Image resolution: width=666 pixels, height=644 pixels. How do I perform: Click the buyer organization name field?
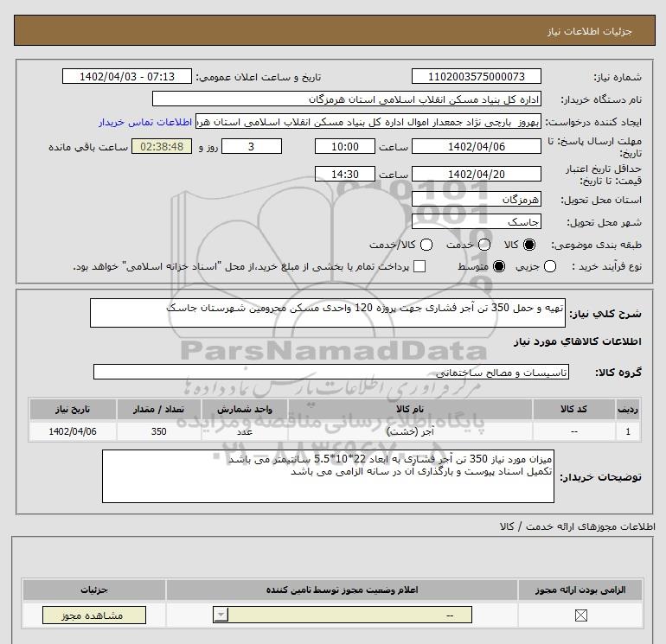click(347, 99)
